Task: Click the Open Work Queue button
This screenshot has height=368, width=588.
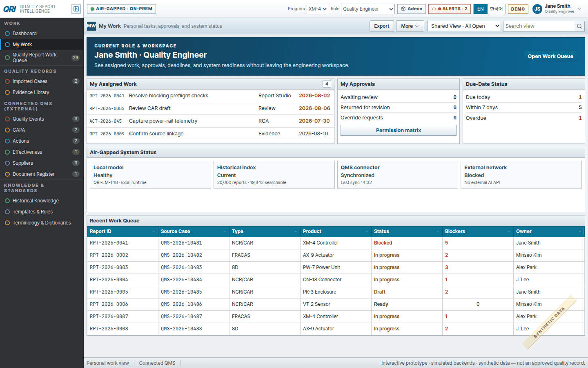Action: (550, 56)
